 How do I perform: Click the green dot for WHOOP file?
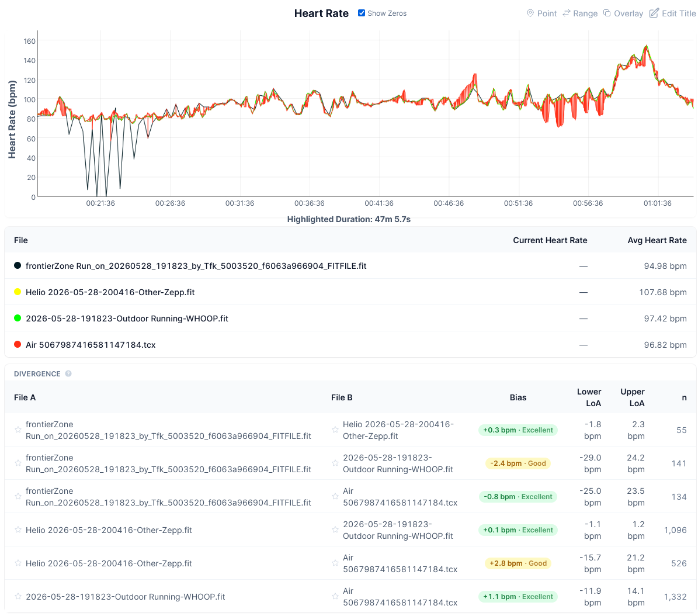click(x=18, y=318)
